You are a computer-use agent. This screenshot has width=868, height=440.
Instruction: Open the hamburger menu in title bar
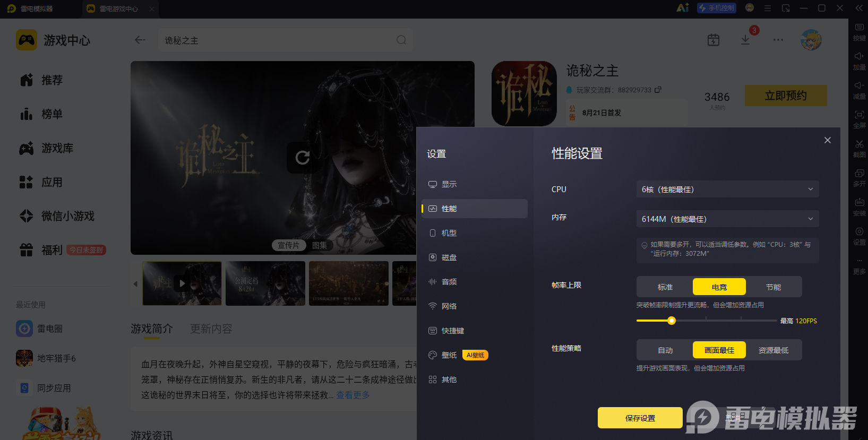(x=768, y=8)
